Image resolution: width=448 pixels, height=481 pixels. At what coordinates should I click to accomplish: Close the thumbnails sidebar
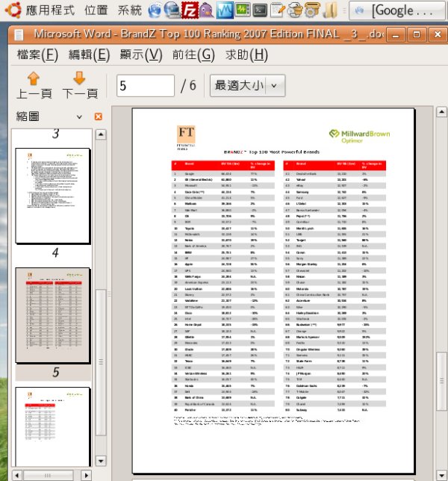[x=99, y=117]
